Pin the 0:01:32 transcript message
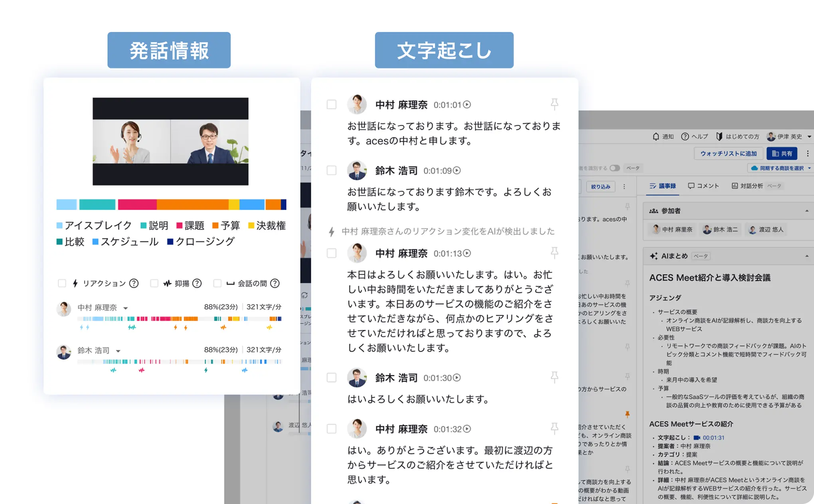 tap(554, 428)
